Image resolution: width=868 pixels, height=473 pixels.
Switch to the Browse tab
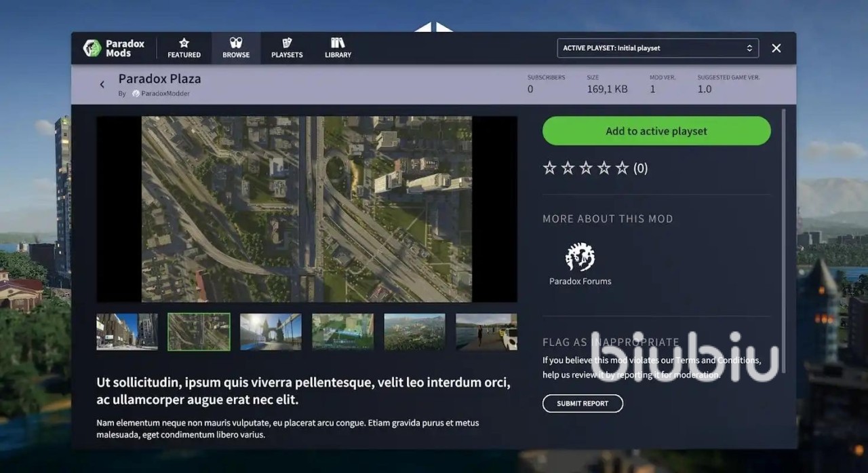click(x=236, y=48)
